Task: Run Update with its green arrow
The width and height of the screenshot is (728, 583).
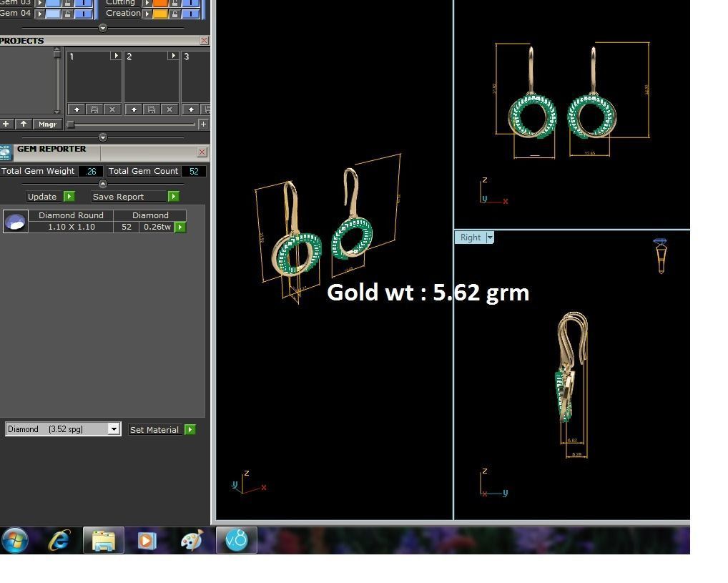Action: coord(69,197)
